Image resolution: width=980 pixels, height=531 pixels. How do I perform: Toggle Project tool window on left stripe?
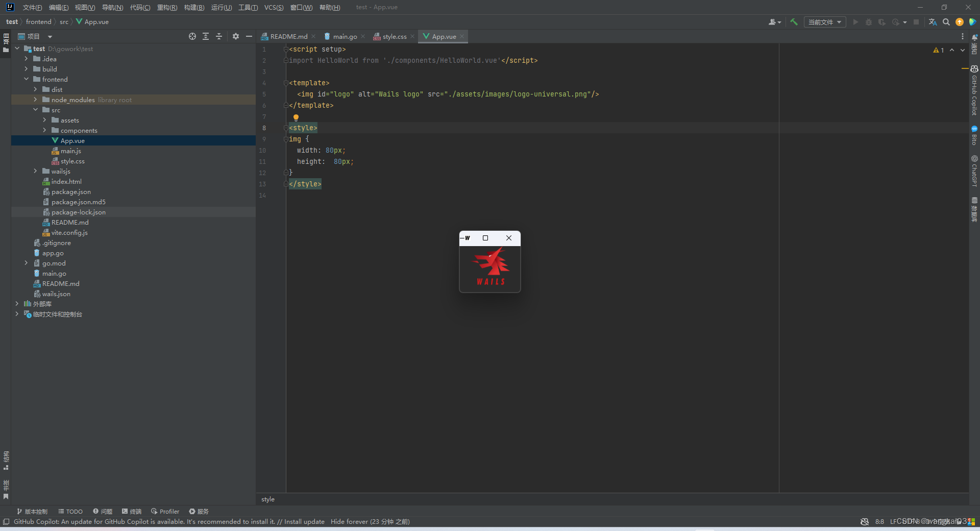pos(6,43)
